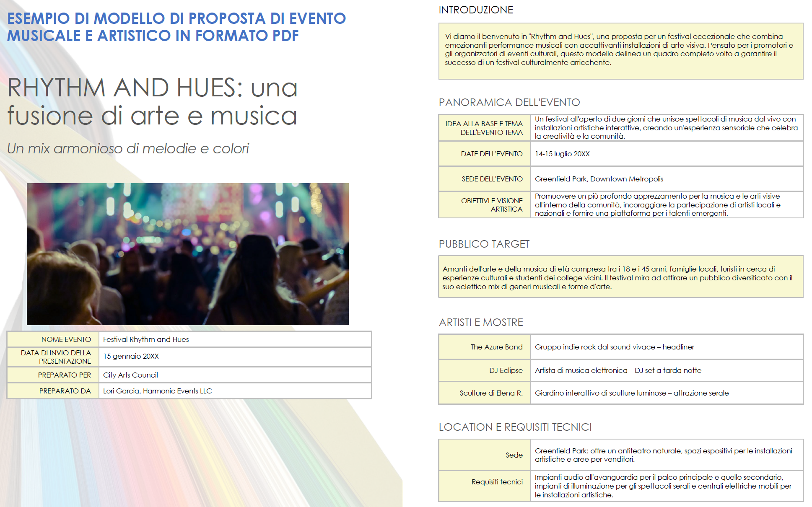Screen dimensions: 812x507
Task: Click the '15 gennaio 20XX' date cell
Action: (235, 357)
